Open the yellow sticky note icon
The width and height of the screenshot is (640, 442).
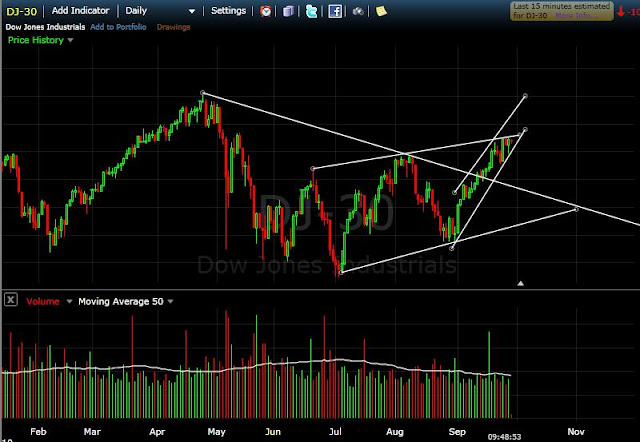[381, 11]
